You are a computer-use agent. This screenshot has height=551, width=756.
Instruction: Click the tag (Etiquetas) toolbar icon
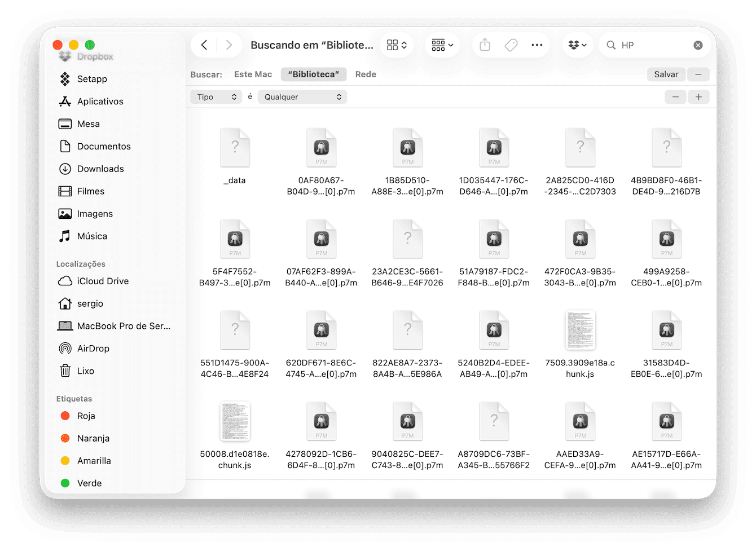(511, 45)
